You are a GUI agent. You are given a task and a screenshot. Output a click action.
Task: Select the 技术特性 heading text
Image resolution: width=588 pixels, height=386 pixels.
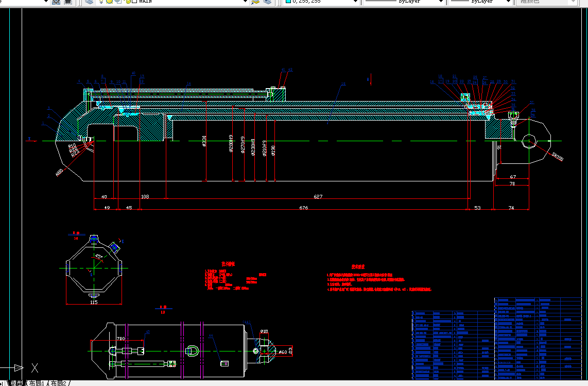(x=228, y=264)
